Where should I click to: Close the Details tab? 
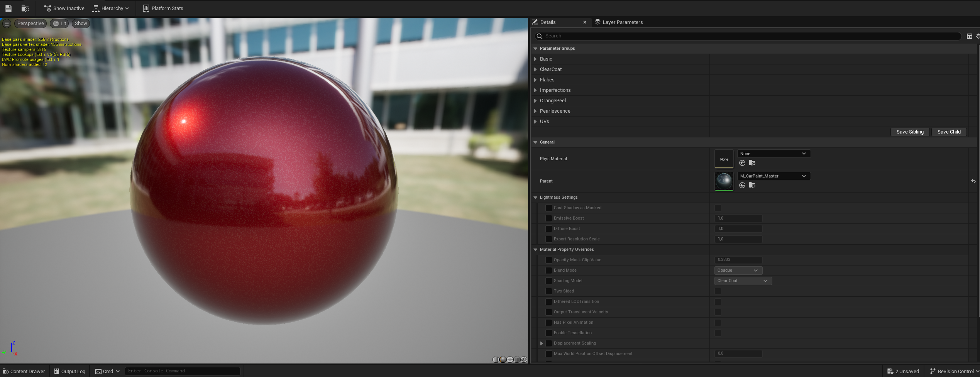[x=585, y=22]
